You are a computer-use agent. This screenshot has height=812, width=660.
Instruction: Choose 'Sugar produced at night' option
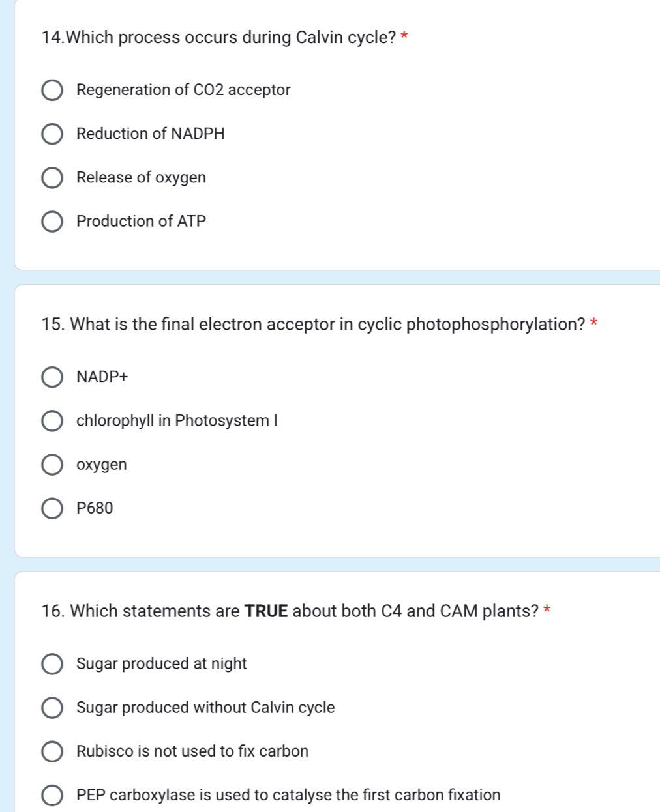52,663
